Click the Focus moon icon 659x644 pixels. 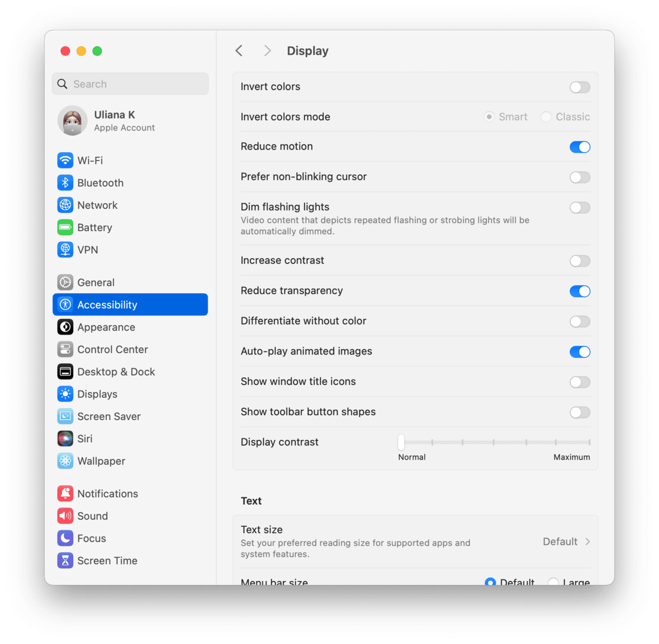(x=65, y=538)
